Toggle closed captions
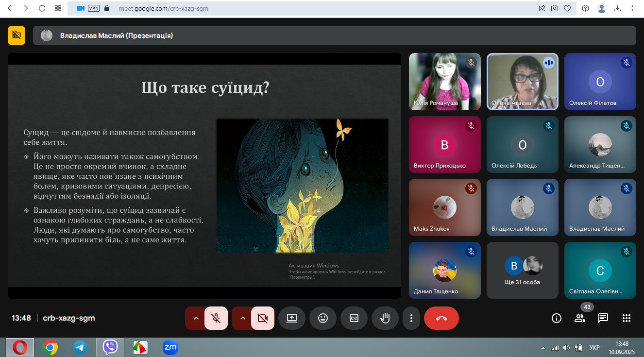 (x=354, y=318)
